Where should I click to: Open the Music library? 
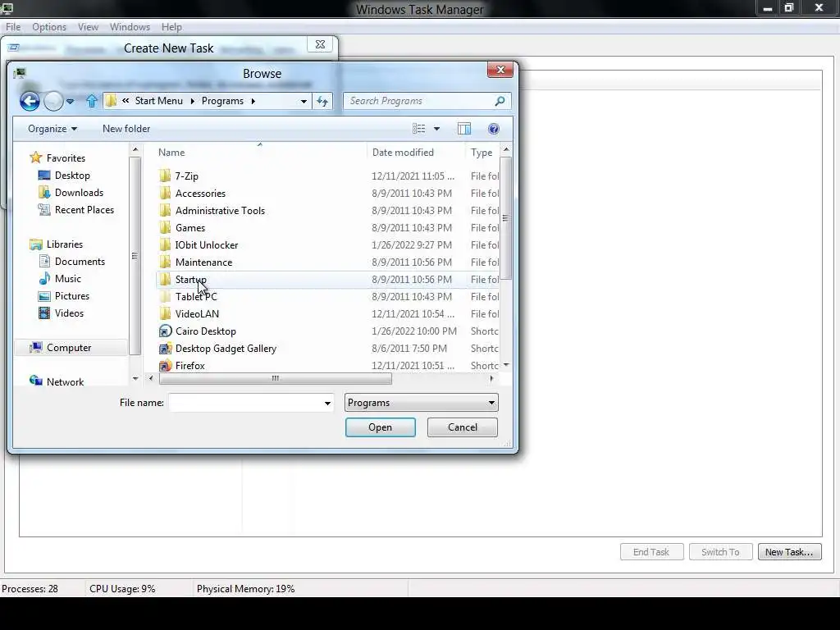[x=60, y=279]
